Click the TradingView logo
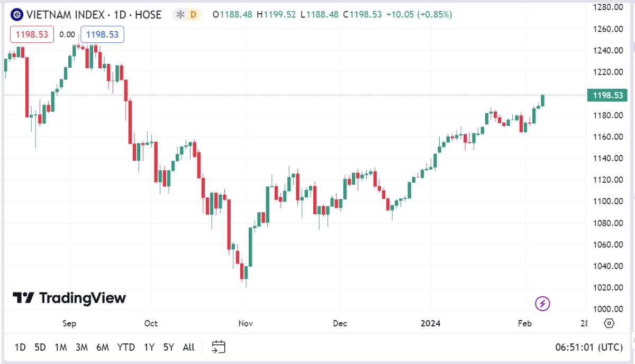This screenshot has width=635, height=364. click(69, 298)
